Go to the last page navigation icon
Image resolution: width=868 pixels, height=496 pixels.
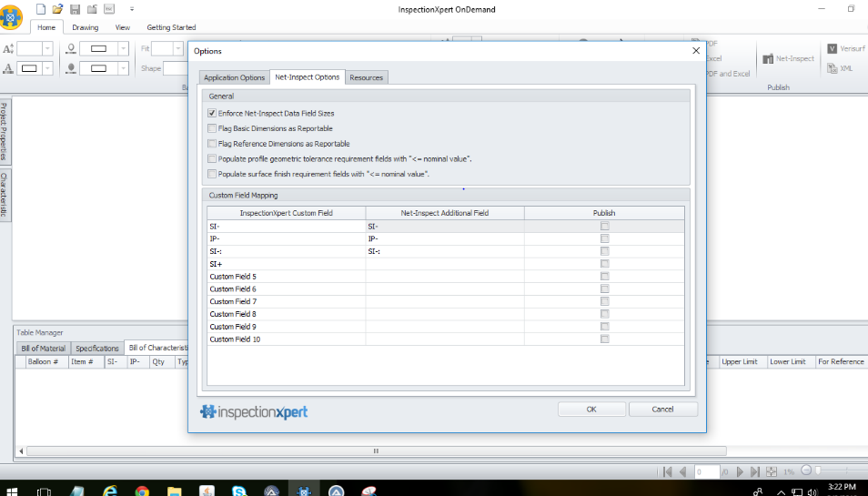754,471
